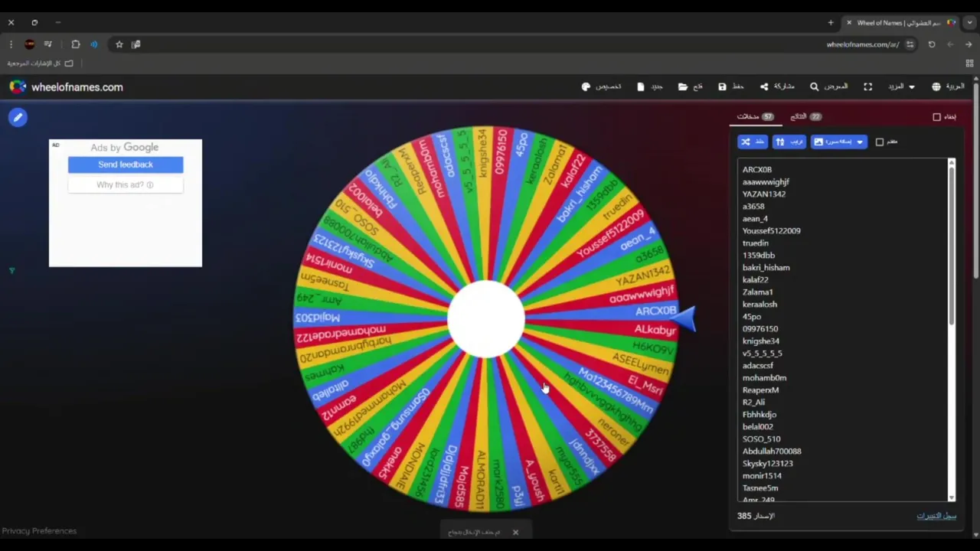This screenshot has height=551, width=980.
Task: Toggle the متقدم (advanced) checkbox
Action: click(x=880, y=142)
